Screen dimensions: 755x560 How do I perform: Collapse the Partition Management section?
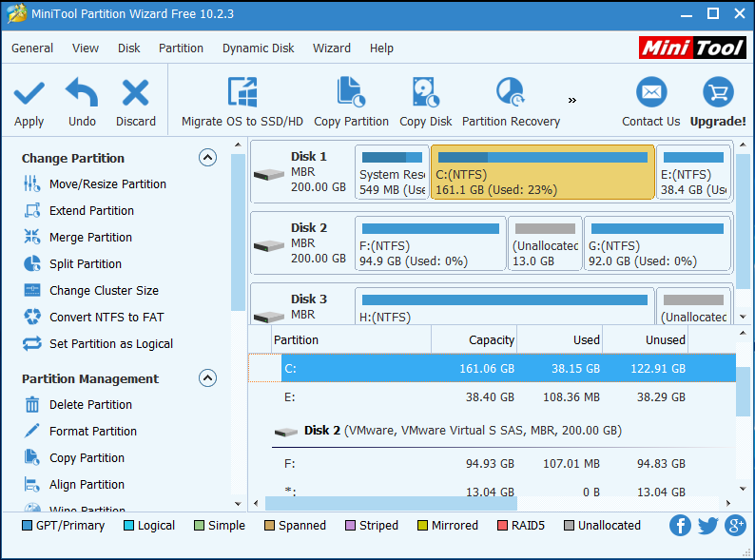coord(207,378)
